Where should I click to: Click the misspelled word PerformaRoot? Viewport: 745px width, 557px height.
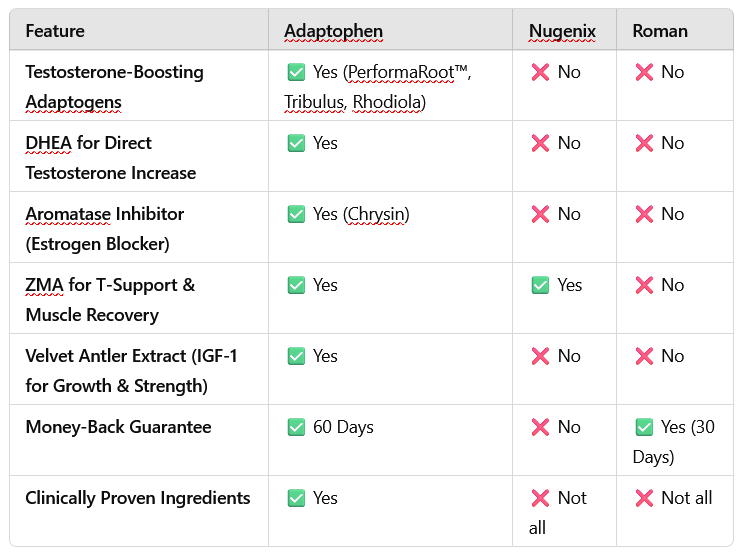click(401, 72)
